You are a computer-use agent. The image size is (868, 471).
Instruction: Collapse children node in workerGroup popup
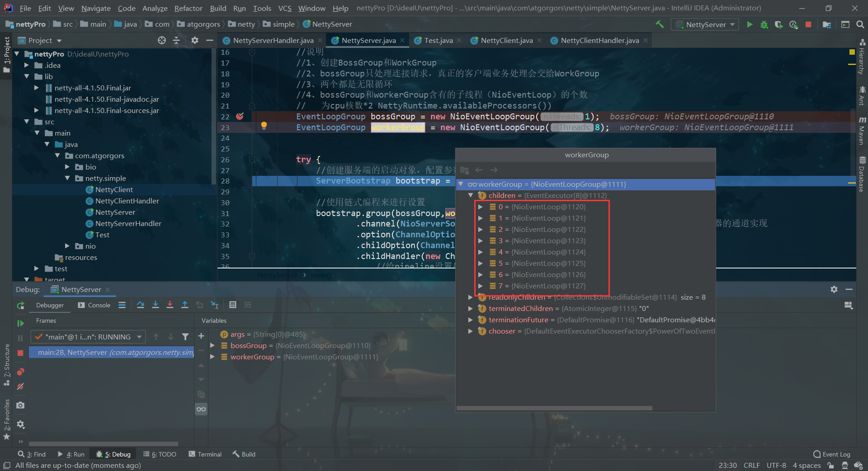pyautogui.click(x=471, y=195)
